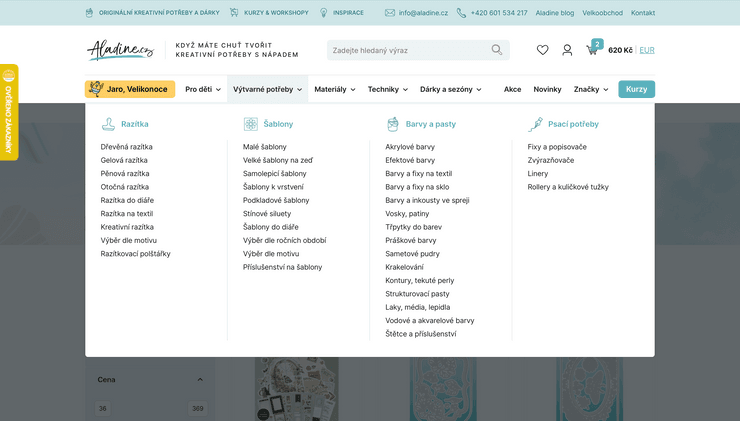The height and width of the screenshot is (421, 740).
Task: Click the wishlist heart icon
Action: 542,50
